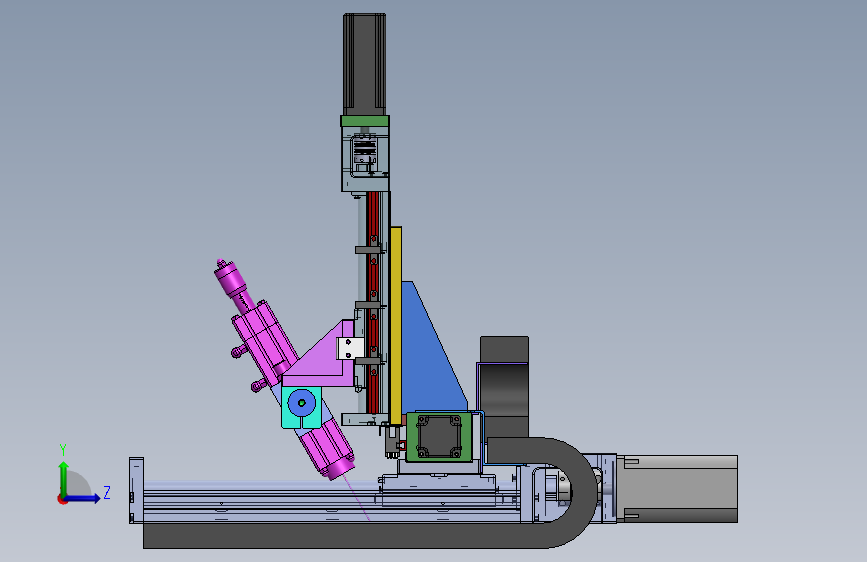Select the left end plate of horizontal axis
Viewport: 867px width, 562px height.
pyautogui.click(x=136, y=490)
